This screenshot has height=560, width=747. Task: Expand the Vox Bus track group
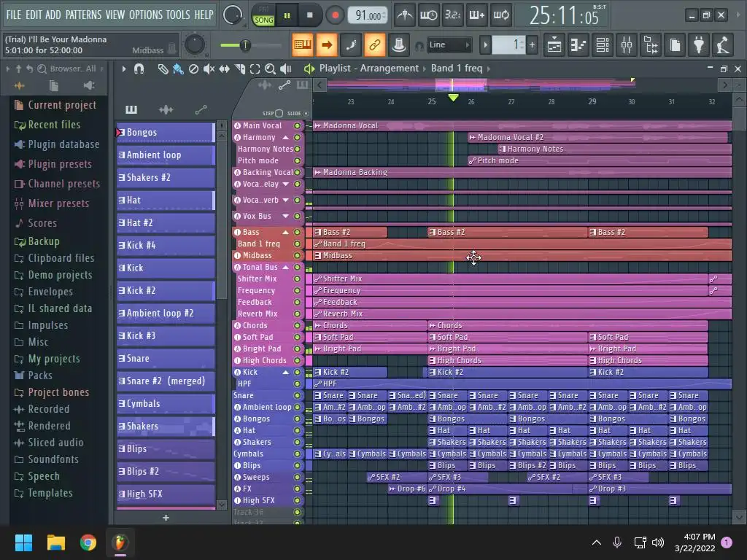[x=286, y=216]
